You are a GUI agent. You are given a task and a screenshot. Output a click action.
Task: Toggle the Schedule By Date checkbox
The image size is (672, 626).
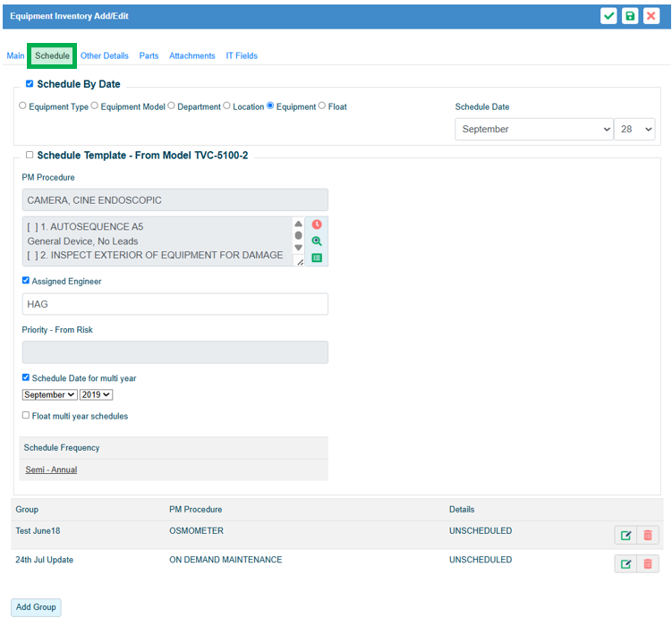[x=30, y=84]
